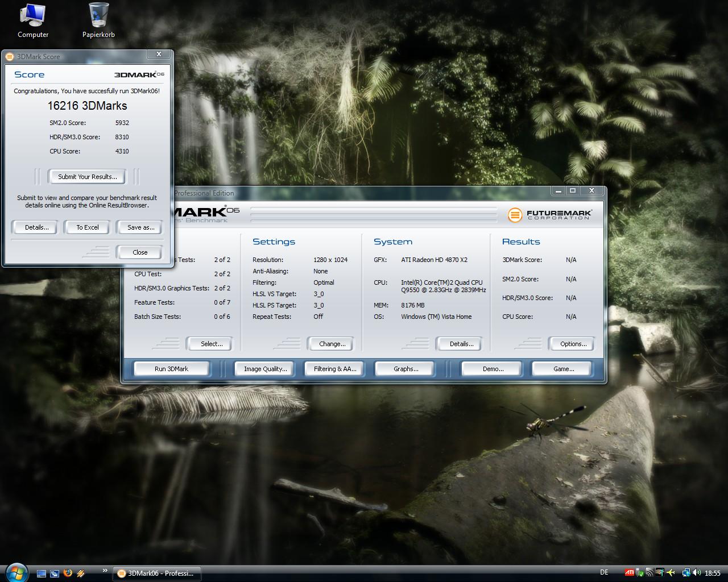
Task: Click the CPU Score N/A result
Action: 571,317
